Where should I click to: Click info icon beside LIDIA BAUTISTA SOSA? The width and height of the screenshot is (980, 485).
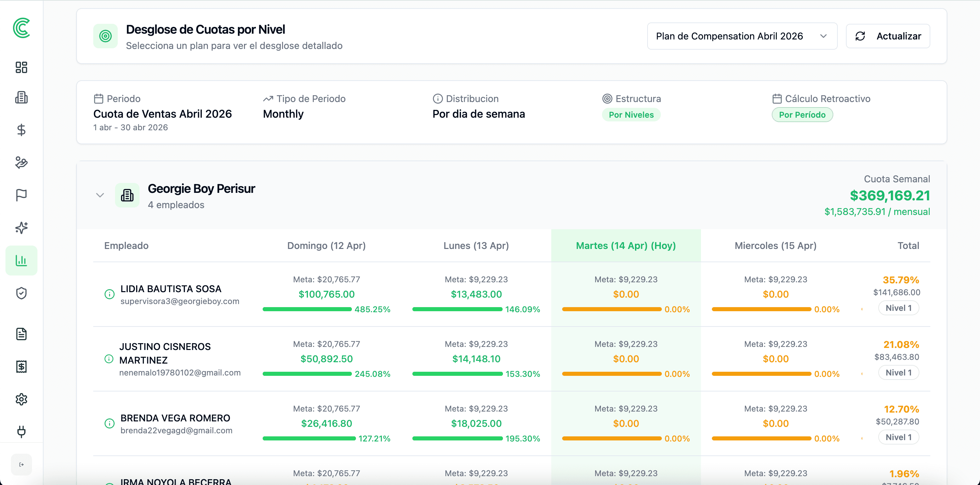[109, 295]
